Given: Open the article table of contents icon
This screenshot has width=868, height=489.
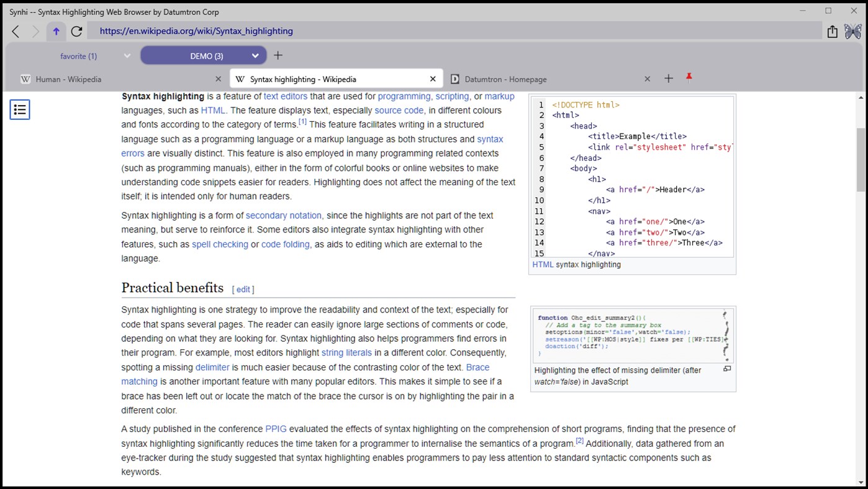Looking at the screenshot, I should (x=19, y=109).
